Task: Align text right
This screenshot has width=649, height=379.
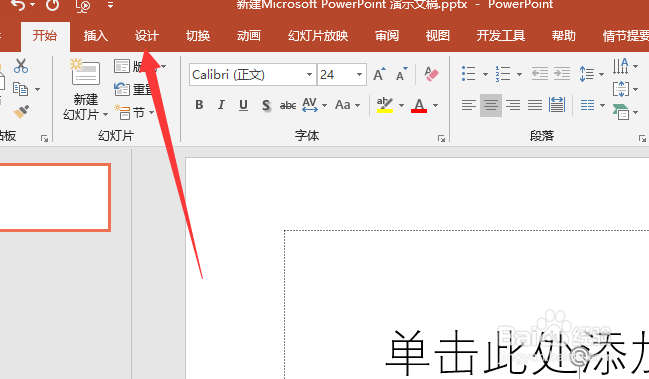Action: click(x=513, y=105)
